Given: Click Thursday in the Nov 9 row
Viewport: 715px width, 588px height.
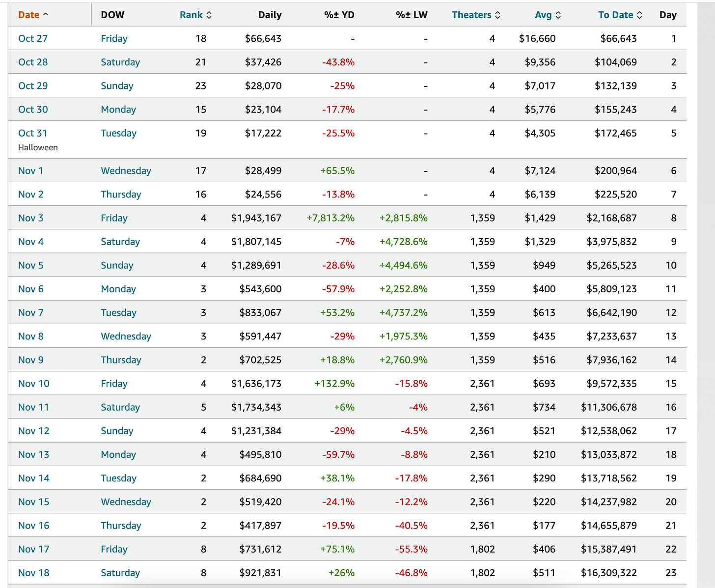Looking at the screenshot, I should pyautogui.click(x=121, y=360).
